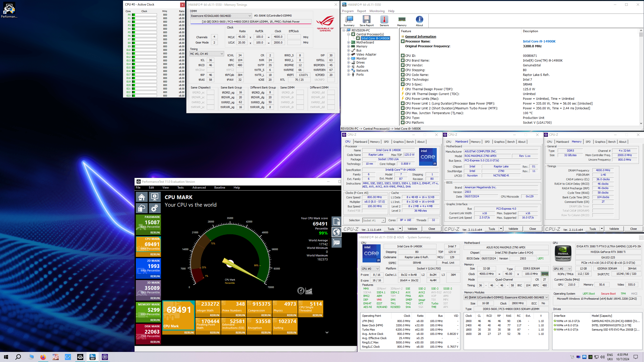This screenshot has height=362, width=644.
Task: Click the PerformanceTest settings gears icon
Action: point(154,208)
